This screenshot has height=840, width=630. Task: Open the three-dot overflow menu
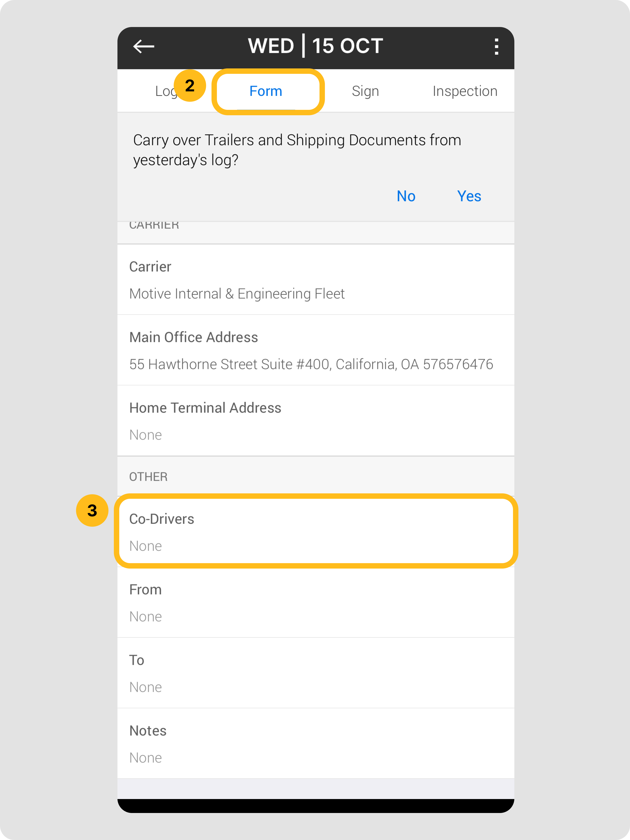pyautogui.click(x=496, y=47)
